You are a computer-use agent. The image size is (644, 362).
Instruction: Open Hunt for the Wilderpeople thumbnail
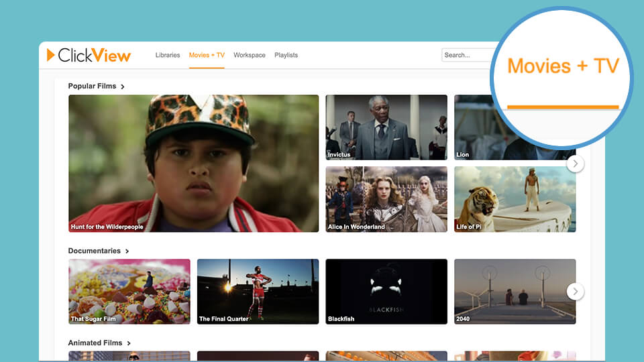tap(193, 163)
